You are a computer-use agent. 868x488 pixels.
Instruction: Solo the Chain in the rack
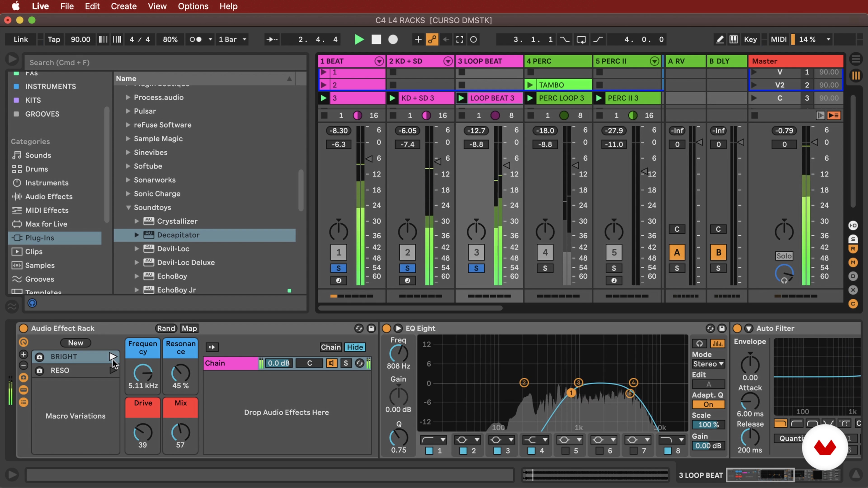coord(345,363)
